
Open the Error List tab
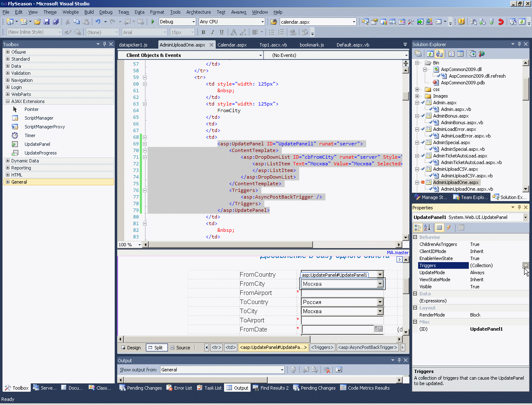(179, 388)
